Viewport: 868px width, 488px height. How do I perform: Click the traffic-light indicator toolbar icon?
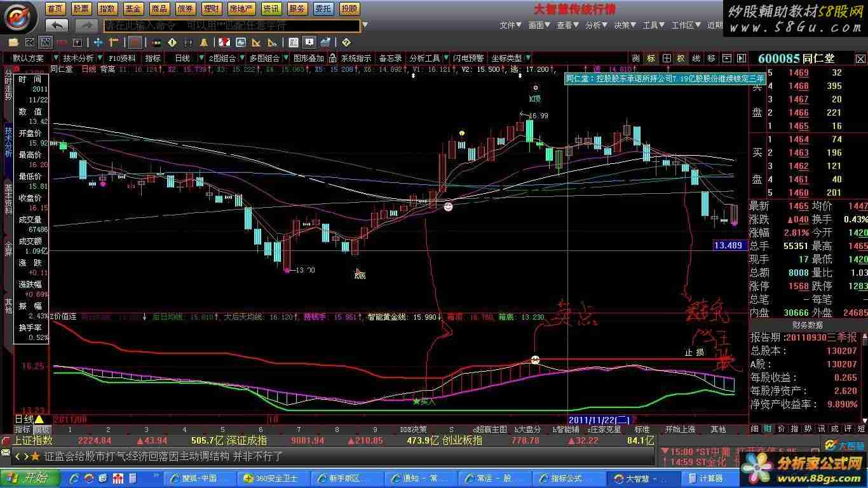click(x=156, y=43)
